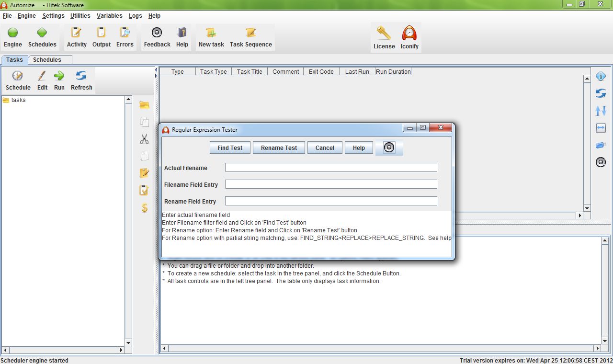The width and height of the screenshot is (613, 364).
Task: Click the Iconify toolbar icon
Action: (409, 37)
